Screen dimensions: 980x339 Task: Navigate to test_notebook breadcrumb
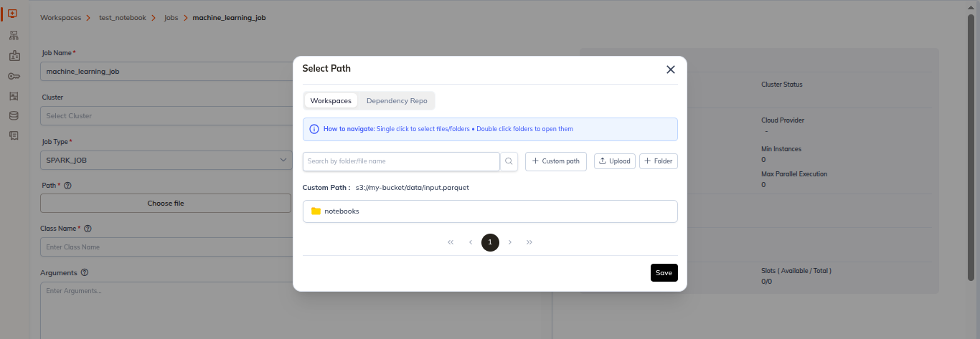click(x=123, y=17)
